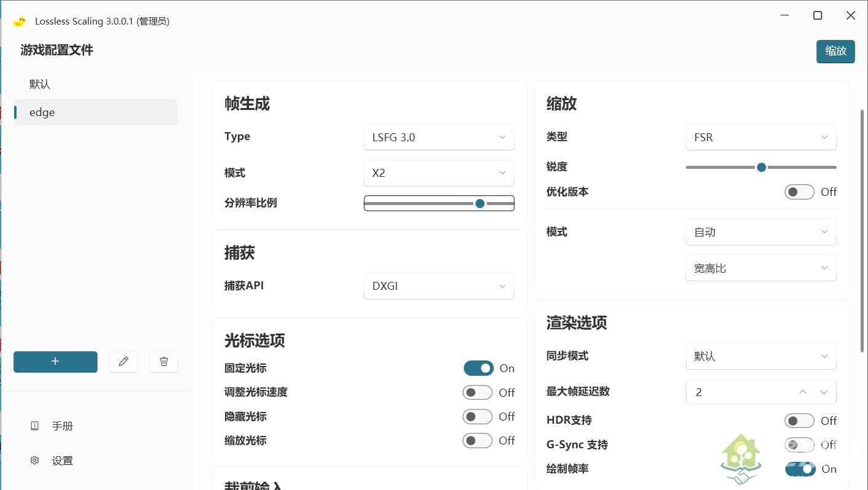Enable the 隐藏光标 toggle
Image resolution: width=868 pixels, height=490 pixels.
tap(478, 416)
